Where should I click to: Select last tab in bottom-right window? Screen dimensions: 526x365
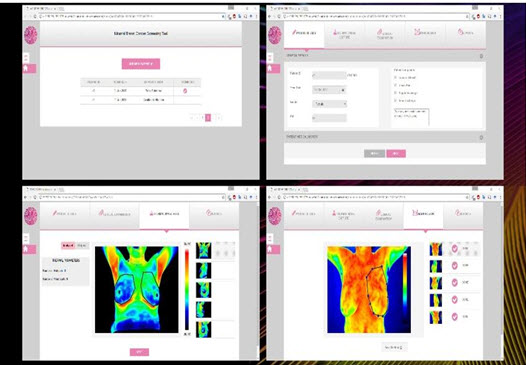pyautogui.click(x=463, y=215)
